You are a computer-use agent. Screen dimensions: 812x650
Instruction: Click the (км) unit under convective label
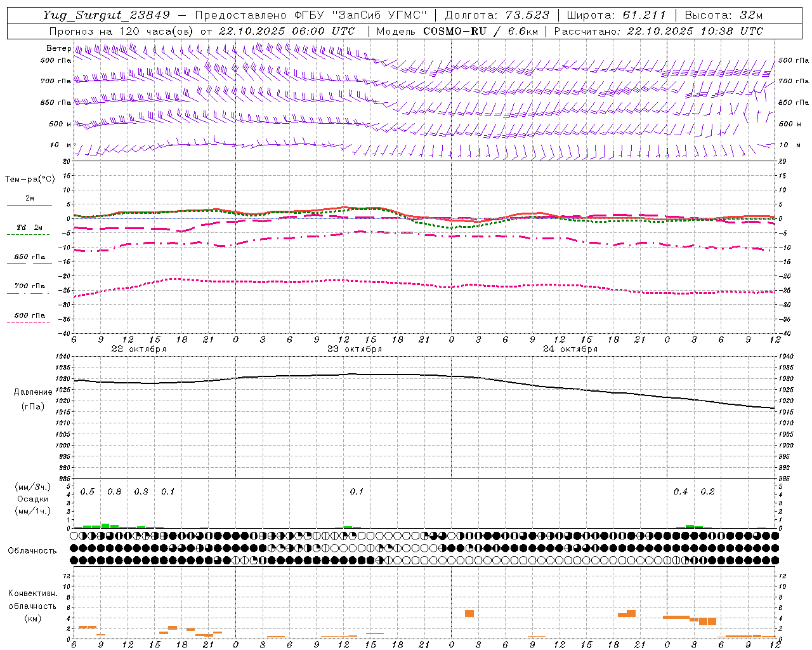(x=33, y=618)
